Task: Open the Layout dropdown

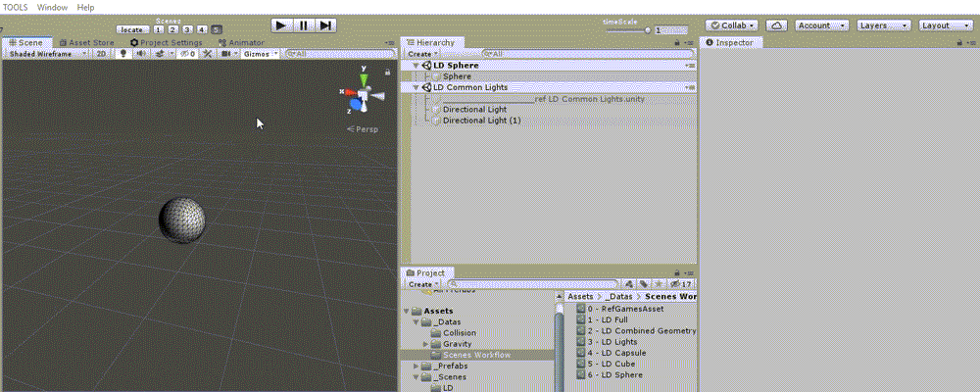Action: [947, 25]
